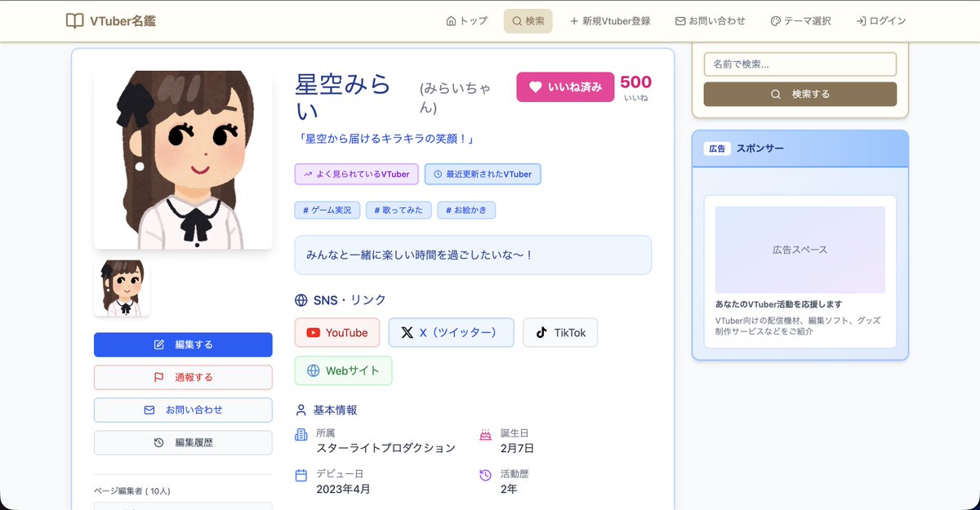Click the cake icon next to 誕生日
Image resolution: width=980 pixels, height=510 pixels.
(485, 434)
